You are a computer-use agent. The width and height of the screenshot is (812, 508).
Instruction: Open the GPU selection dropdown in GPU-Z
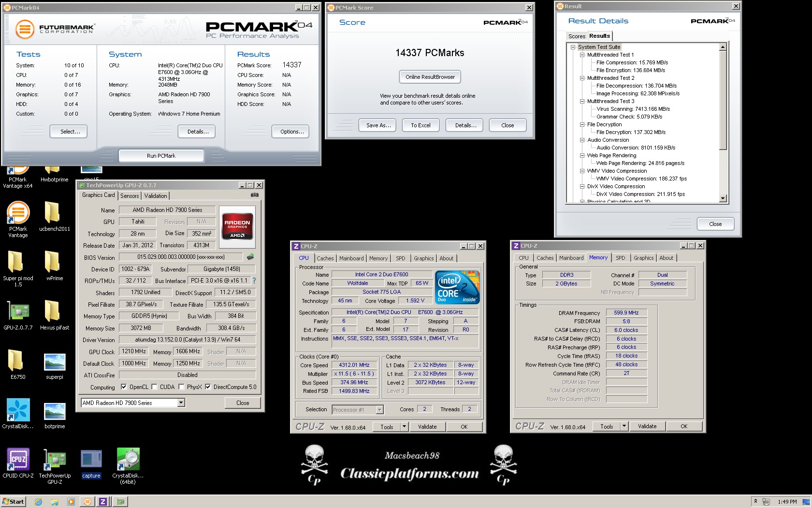pyautogui.click(x=181, y=403)
